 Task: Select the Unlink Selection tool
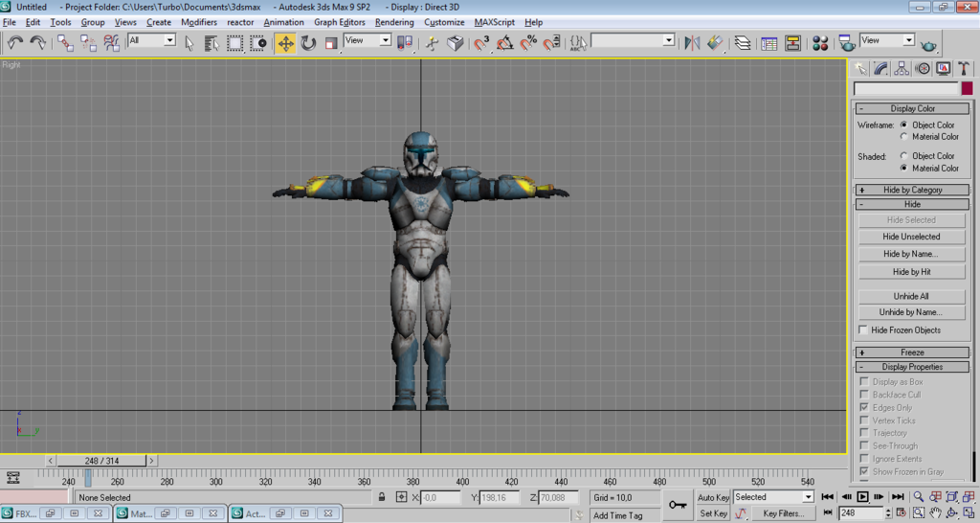tap(88, 42)
